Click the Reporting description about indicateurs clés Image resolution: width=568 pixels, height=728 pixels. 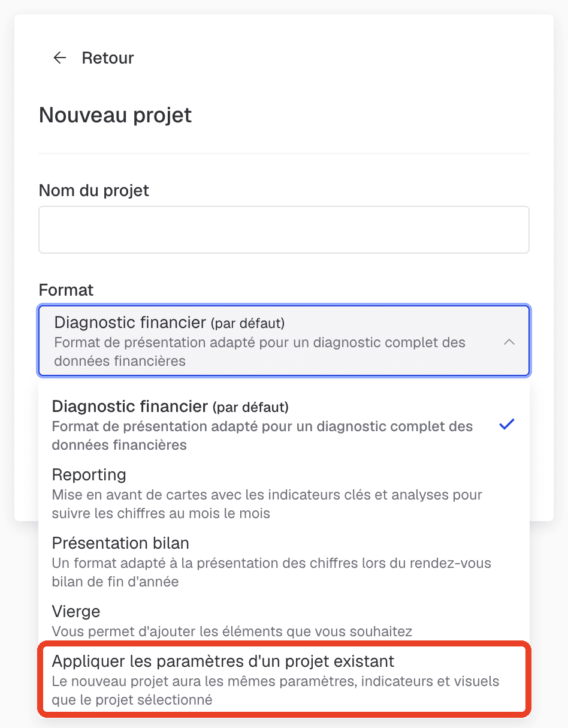coord(267,504)
